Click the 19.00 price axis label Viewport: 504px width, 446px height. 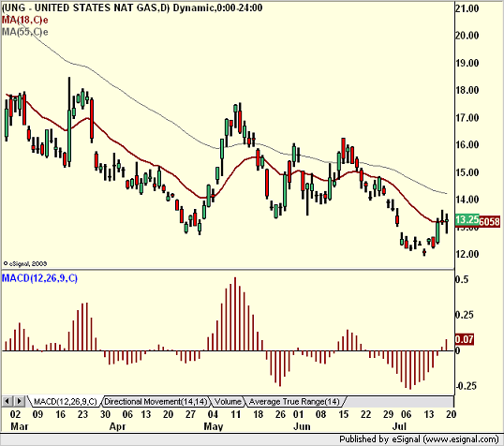pyautogui.click(x=467, y=63)
